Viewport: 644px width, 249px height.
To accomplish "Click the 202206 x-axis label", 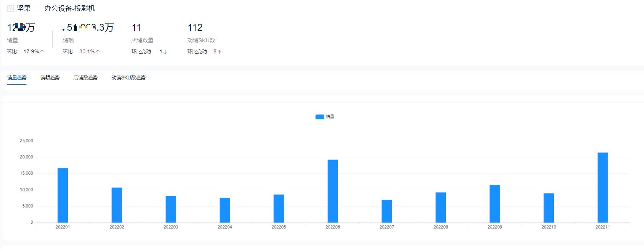I will (x=333, y=227).
